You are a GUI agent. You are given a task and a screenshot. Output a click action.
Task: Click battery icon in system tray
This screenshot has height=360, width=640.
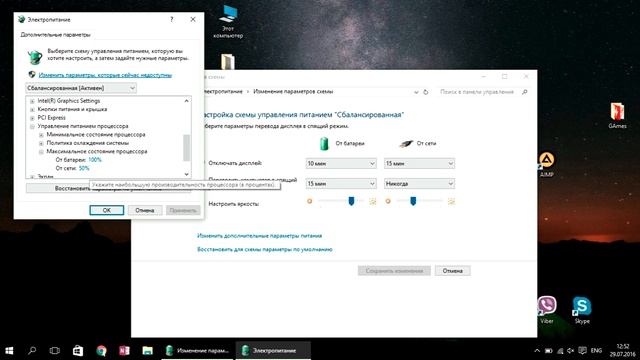549,351
